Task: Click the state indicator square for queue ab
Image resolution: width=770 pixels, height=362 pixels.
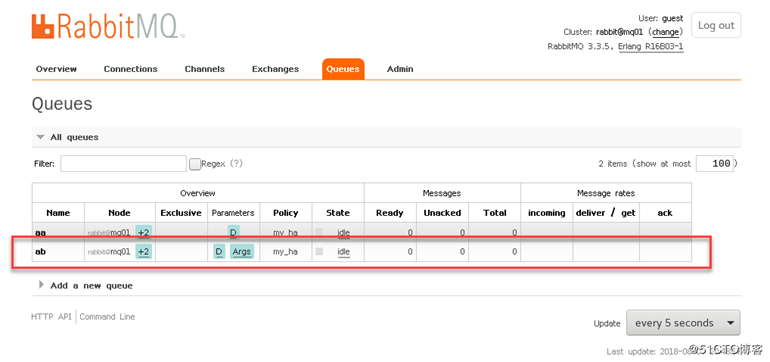Action: [x=319, y=251]
